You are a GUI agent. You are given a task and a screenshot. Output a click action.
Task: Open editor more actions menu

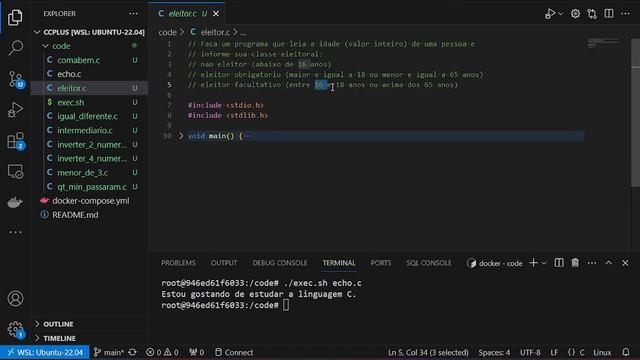click(x=625, y=13)
